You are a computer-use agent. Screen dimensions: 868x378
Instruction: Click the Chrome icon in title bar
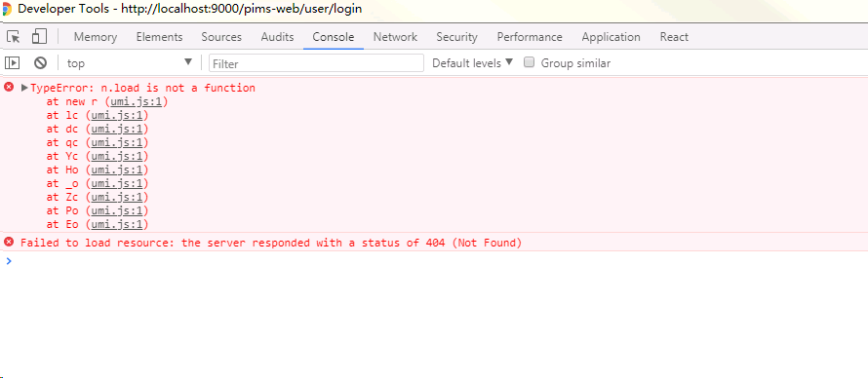click(x=7, y=9)
